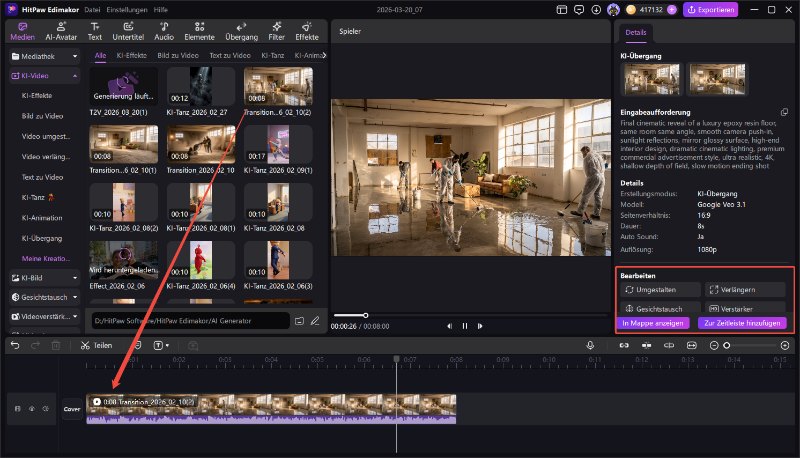Copy the Eingabeaufforderung prompt text
The image size is (800, 458).
(784, 112)
